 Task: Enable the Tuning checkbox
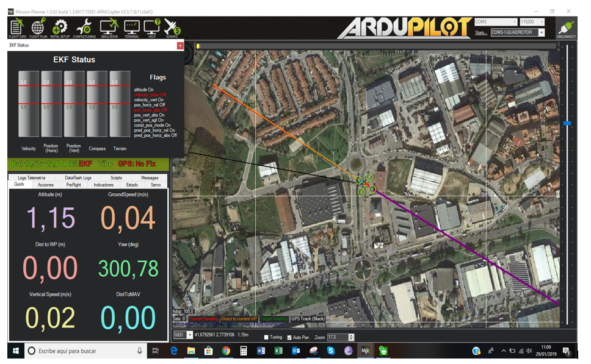(x=266, y=337)
